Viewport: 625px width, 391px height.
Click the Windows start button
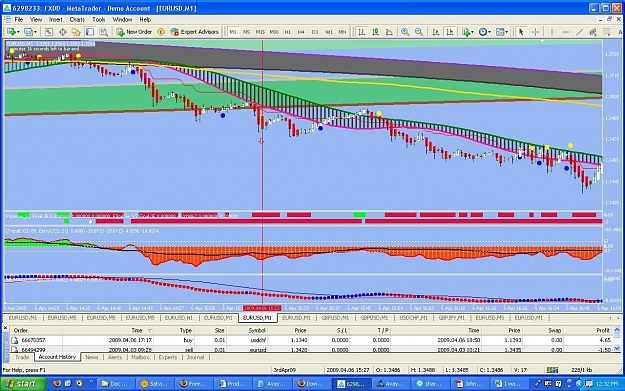(x=23, y=383)
